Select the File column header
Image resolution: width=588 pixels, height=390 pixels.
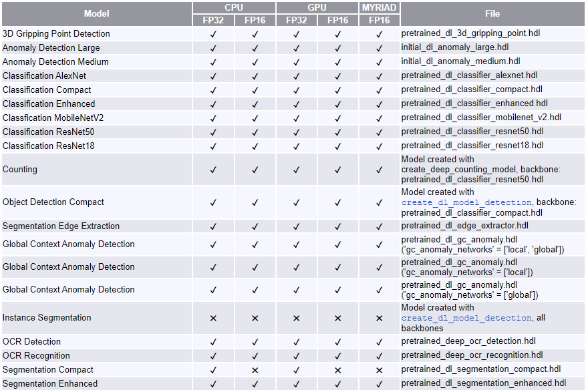(x=492, y=14)
